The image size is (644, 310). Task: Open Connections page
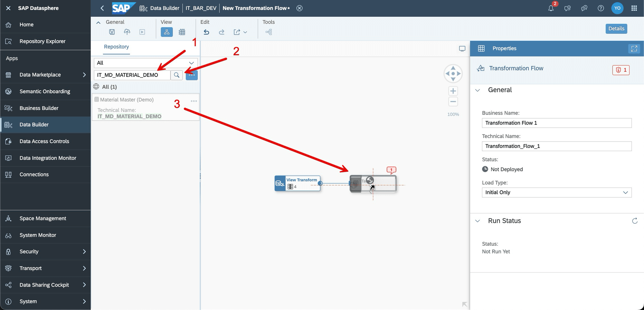pyautogui.click(x=45, y=175)
